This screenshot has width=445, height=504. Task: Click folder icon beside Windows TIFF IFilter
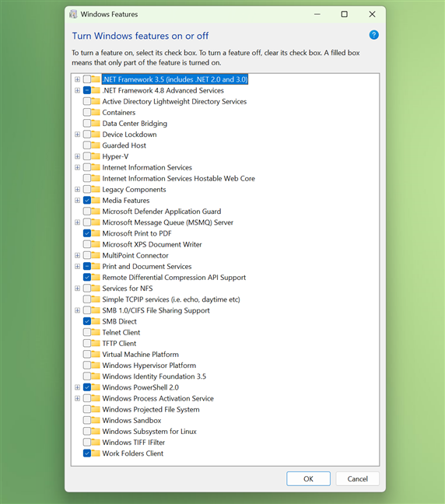[x=96, y=443]
